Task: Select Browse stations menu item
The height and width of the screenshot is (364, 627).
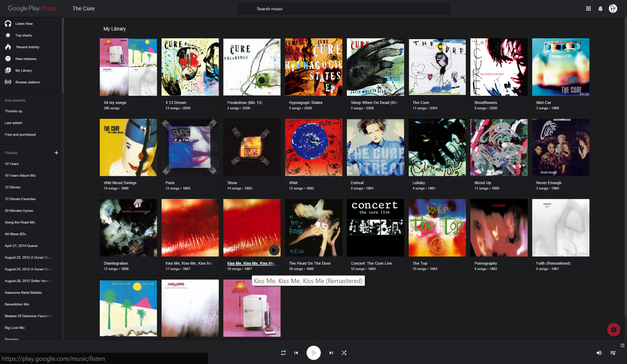Action: [x=28, y=82]
